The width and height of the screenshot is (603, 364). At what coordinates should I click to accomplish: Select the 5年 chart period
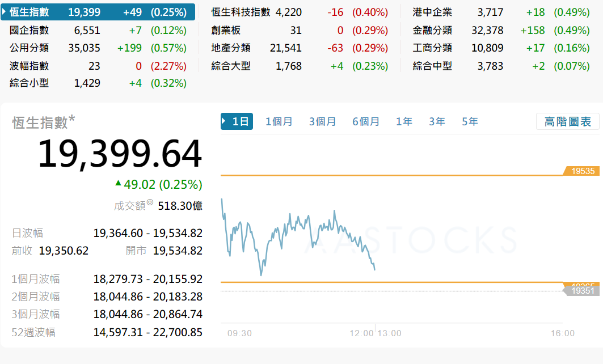click(x=470, y=121)
